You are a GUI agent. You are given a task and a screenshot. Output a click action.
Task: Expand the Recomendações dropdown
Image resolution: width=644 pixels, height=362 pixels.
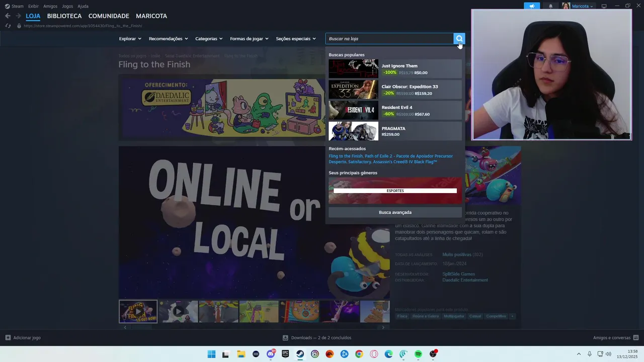click(168, 39)
